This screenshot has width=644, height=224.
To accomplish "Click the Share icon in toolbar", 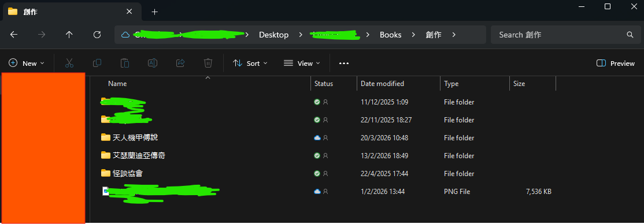I will tap(180, 63).
